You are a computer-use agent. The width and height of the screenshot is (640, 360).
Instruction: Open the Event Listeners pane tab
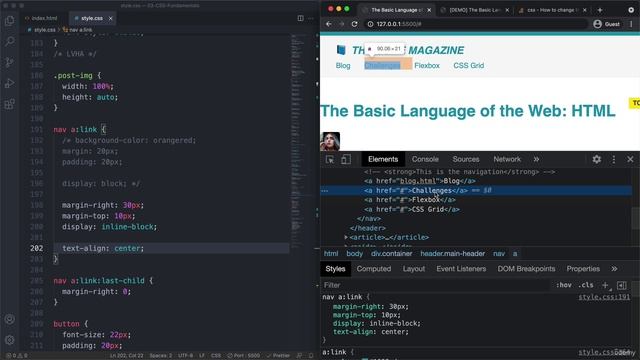point(461,269)
